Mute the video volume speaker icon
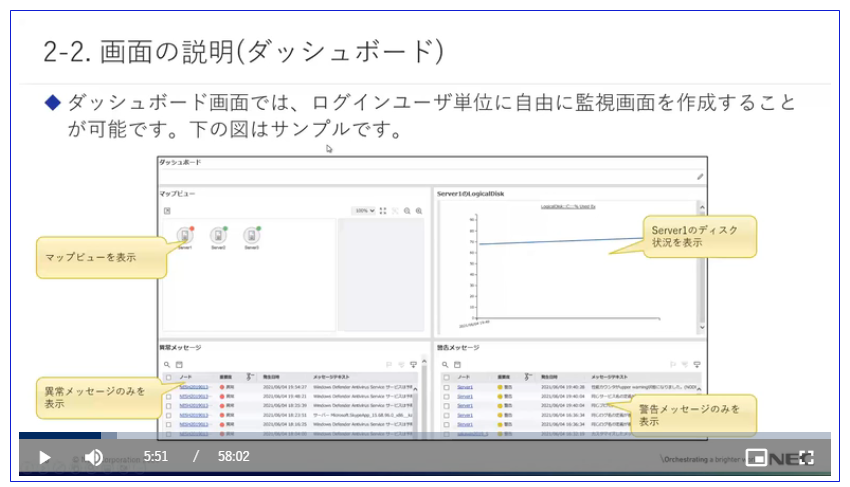This screenshot has width=850, height=487. click(94, 457)
